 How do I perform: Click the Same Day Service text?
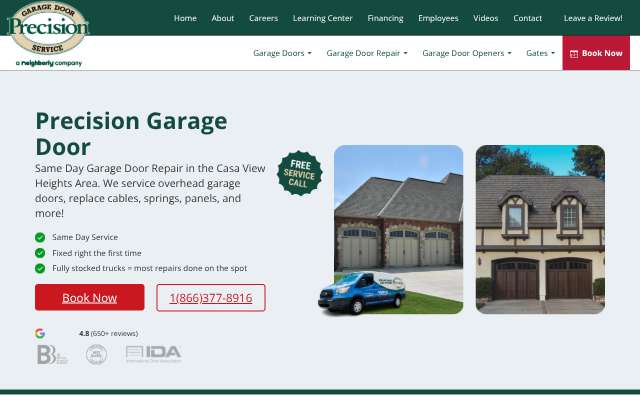85,237
